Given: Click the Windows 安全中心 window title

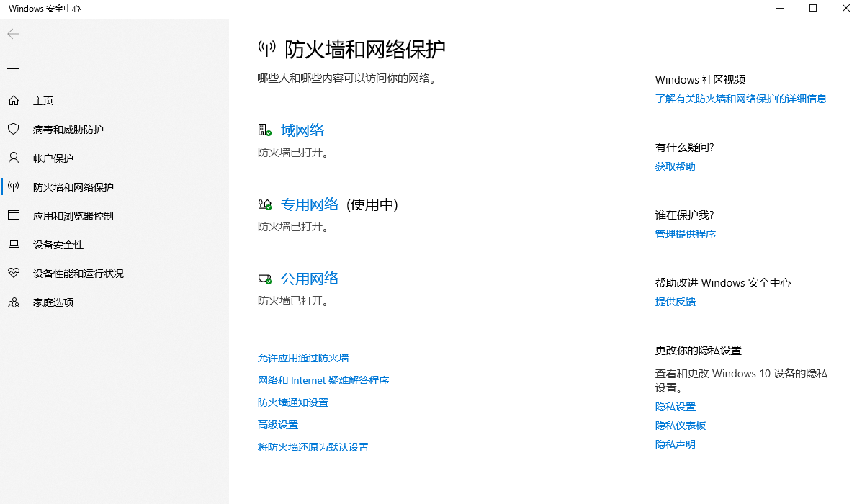Looking at the screenshot, I should pos(45,8).
